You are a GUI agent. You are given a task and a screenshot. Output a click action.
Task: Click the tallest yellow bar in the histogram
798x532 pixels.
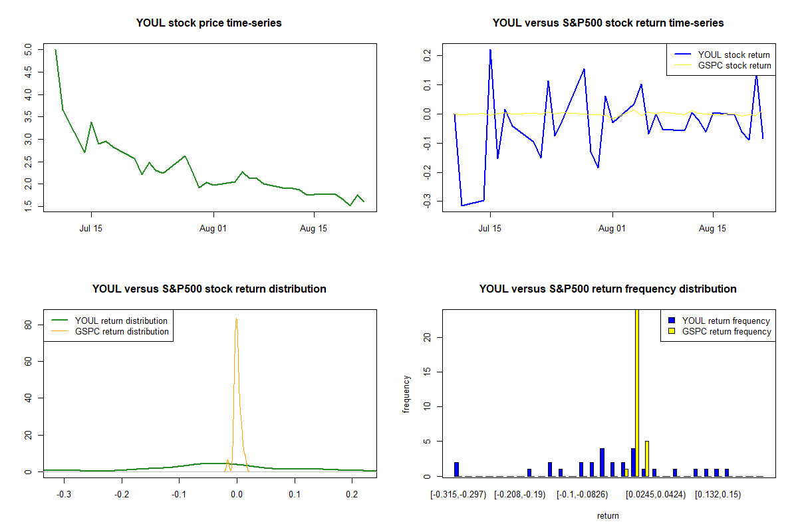[637, 392]
